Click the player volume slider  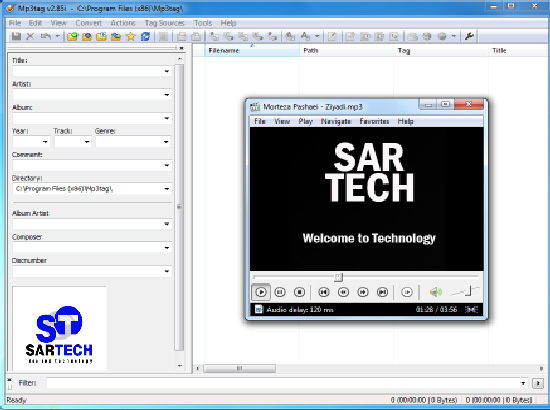pyautogui.click(x=465, y=291)
